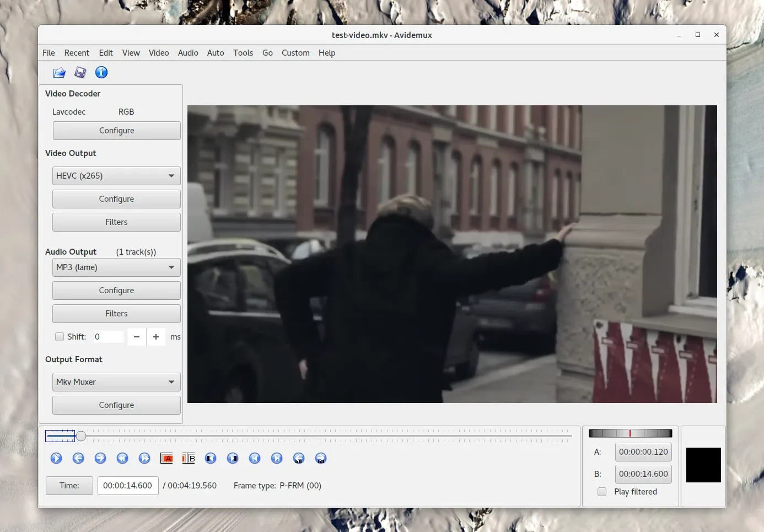This screenshot has height=532, width=764.
Task: Save the current project
Action: click(80, 72)
